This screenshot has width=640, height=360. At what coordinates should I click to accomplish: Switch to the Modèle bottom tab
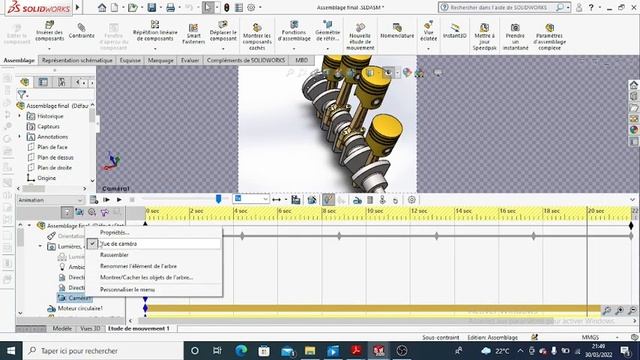click(62, 328)
